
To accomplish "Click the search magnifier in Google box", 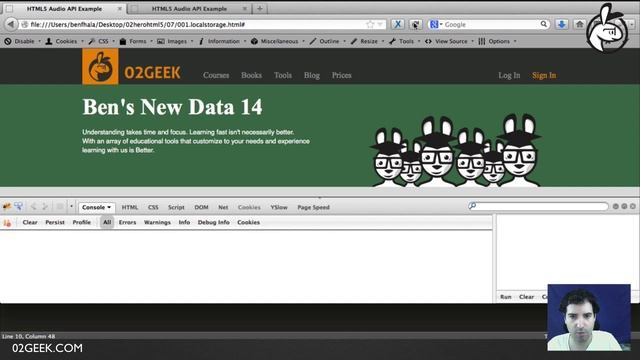I will (544, 24).
